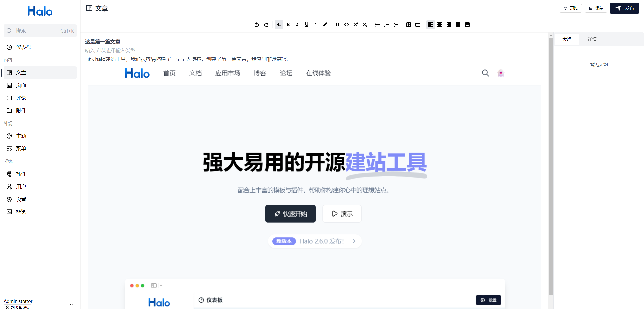The width and height of the screenshot is (644, 309).
Task: Open the 菜单 menus section
Action: coord(40,148)
